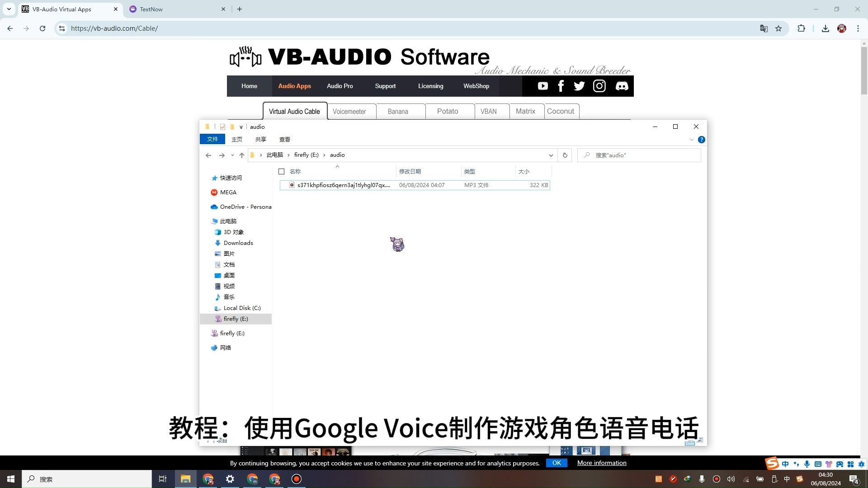The image size is (868, 488).
Task: Go up one folder level in Explorer
Action: 242,155
